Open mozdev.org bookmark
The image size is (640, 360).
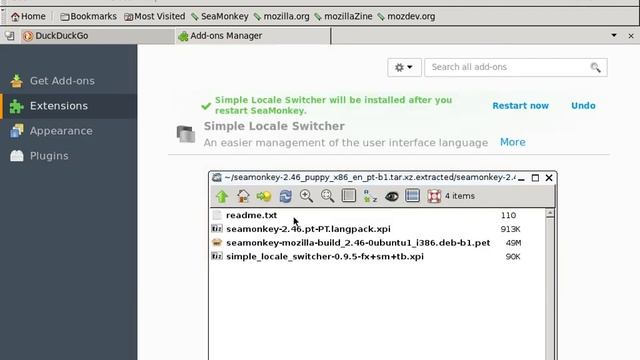pos(406,17)
